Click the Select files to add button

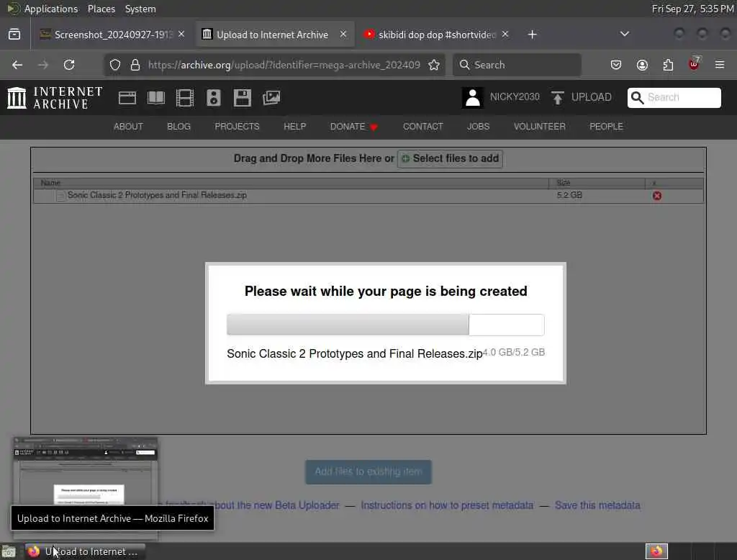point(450,158)
